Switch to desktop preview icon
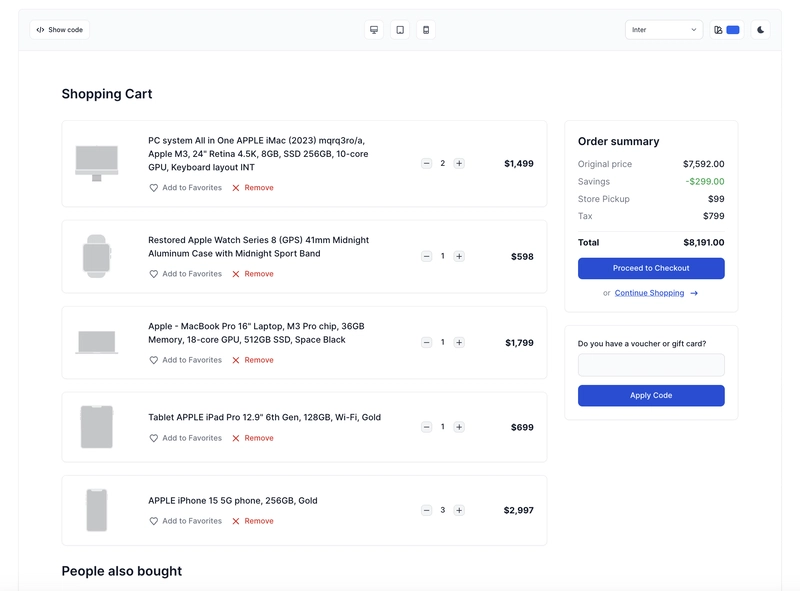This screenshot has width=800, height=591. [x=374, y=30]
